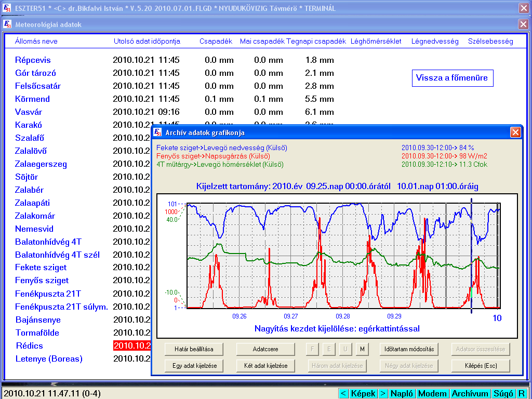Click the Kijelzett tartomány range header text
532x399 pixels.
[x=337, y=187]
